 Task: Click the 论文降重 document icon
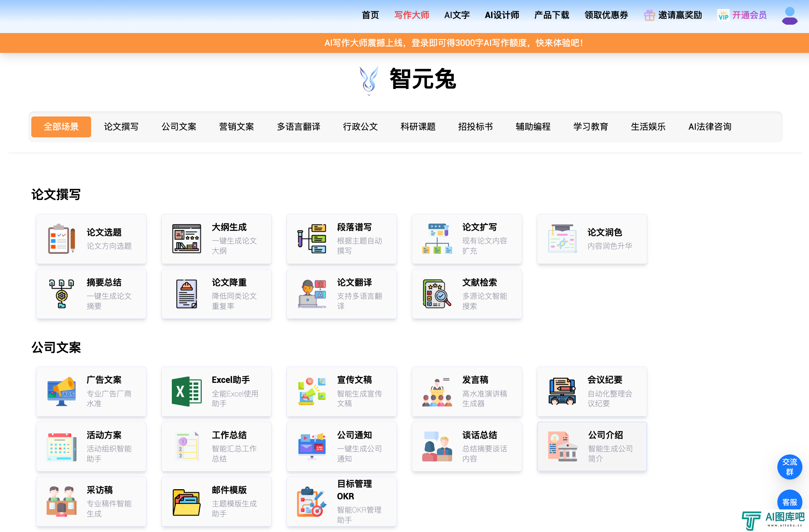click(x=187, y=294)
